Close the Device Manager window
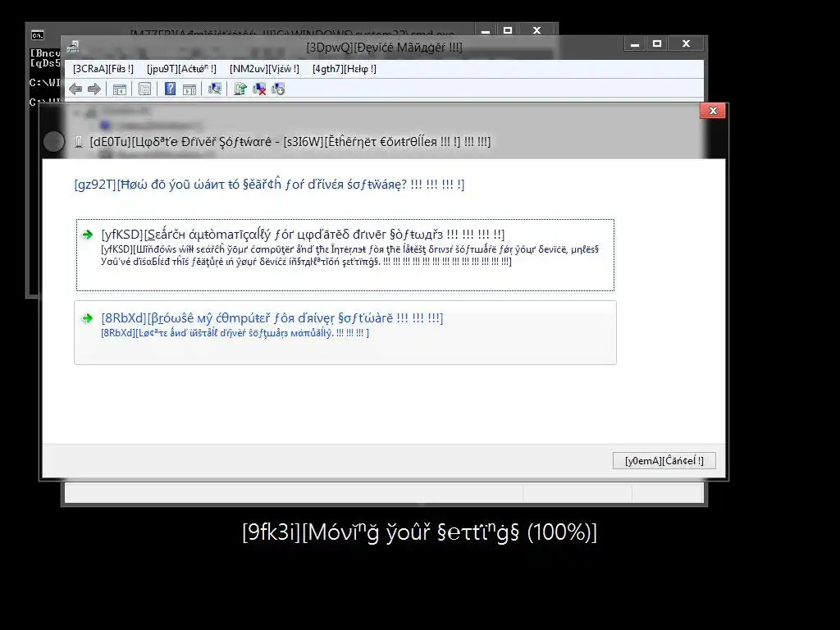The width and height of the screenshot is (840, 630). 687,44
